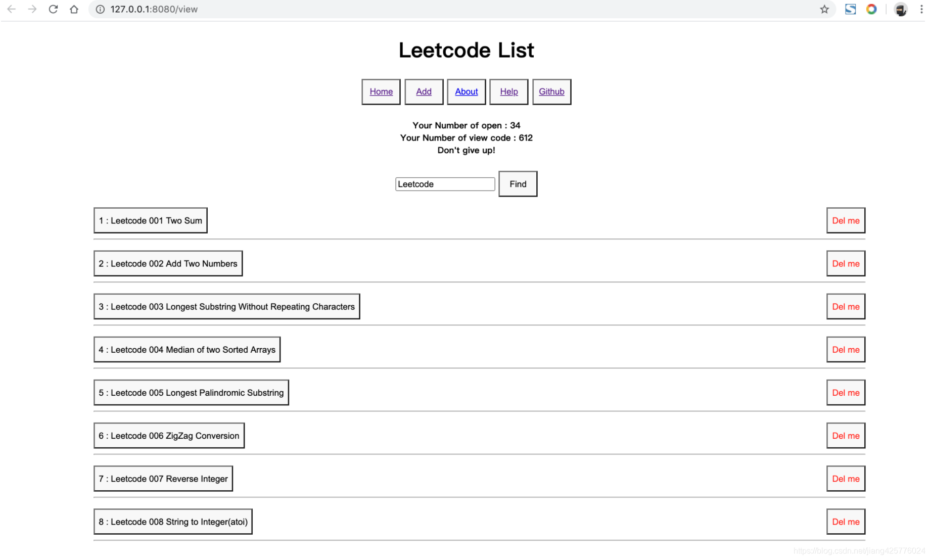The height and width of the screenshot is (560, 930).
Task: Open the Help navigation link
Action: (508, 91)
